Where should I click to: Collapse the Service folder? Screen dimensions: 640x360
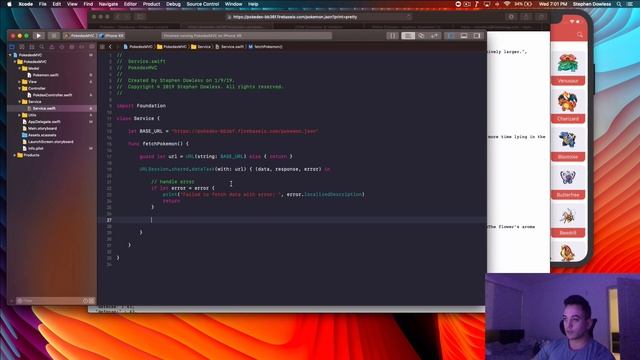pos(20,102)
